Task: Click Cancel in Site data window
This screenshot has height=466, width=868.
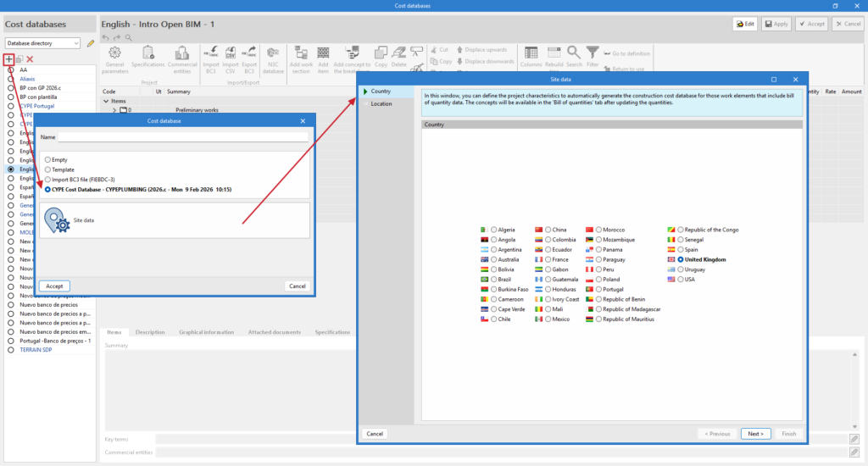Action: (x=375, y=434)
